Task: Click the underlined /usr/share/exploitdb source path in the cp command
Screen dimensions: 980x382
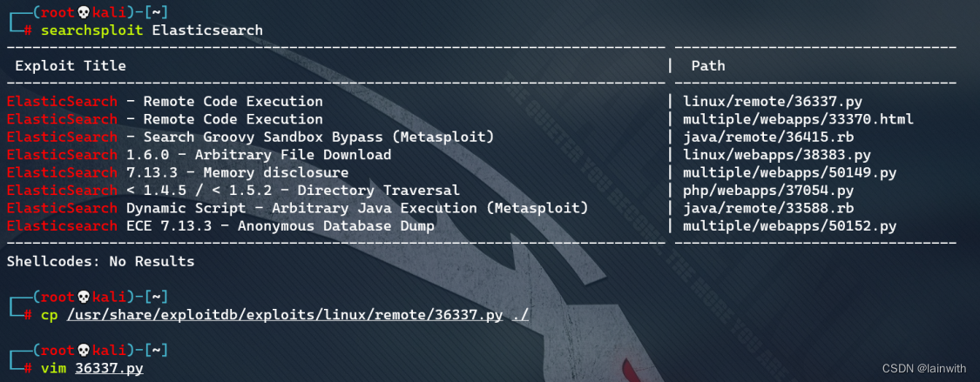Action: 285,315
